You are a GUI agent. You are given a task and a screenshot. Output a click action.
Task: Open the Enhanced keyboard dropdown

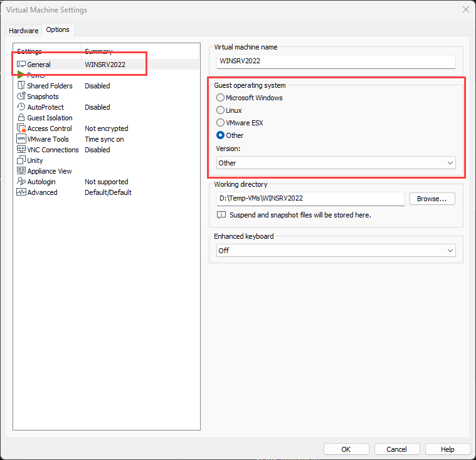click(336, 251)
